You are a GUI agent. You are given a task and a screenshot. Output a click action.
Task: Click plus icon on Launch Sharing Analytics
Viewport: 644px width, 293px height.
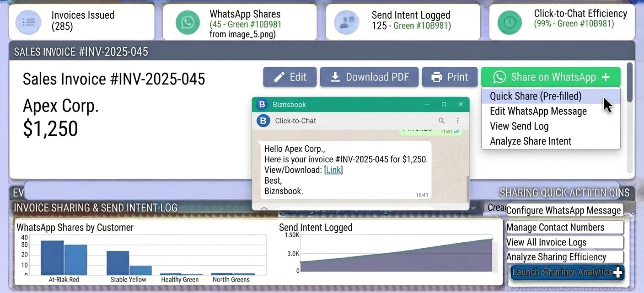pos(617,273)
